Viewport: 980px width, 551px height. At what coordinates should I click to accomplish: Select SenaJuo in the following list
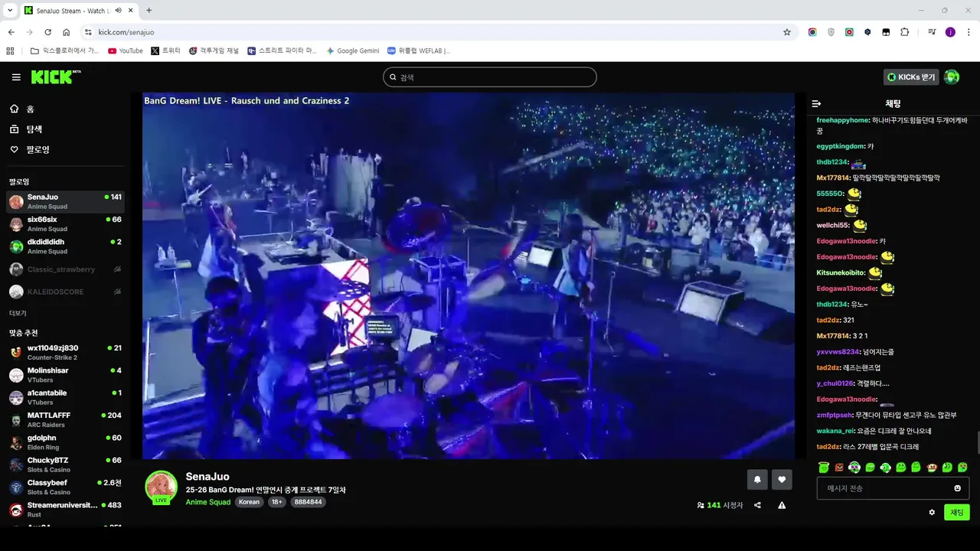(x=65, y=201)
